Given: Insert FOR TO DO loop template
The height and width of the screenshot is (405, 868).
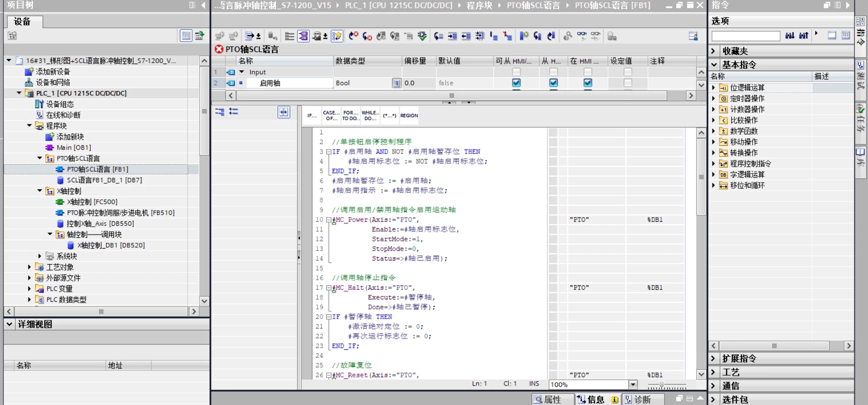Looking at the screenshot, I should click(x=350, y=116).
